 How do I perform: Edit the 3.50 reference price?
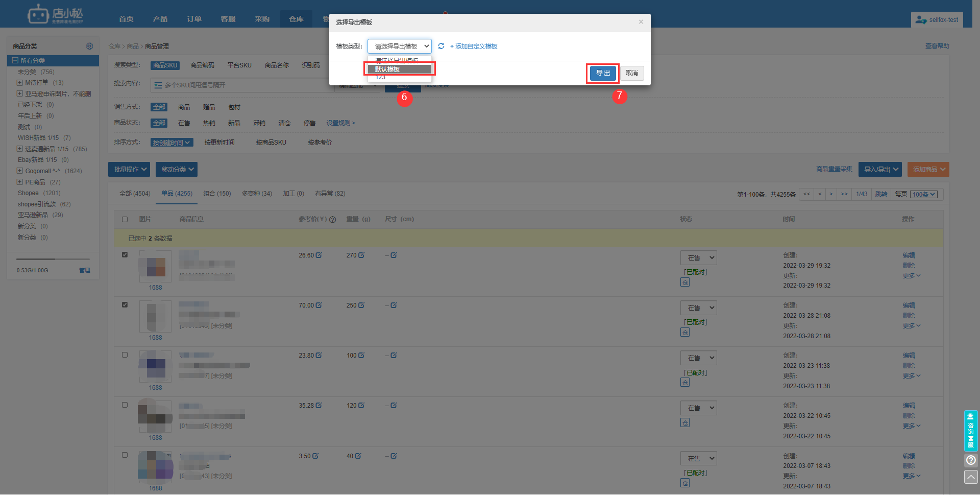315,456
